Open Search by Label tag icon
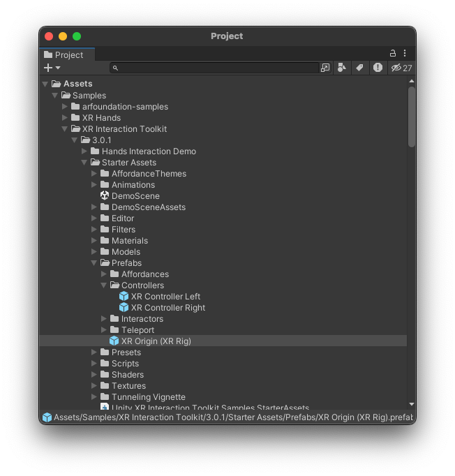 359,68
